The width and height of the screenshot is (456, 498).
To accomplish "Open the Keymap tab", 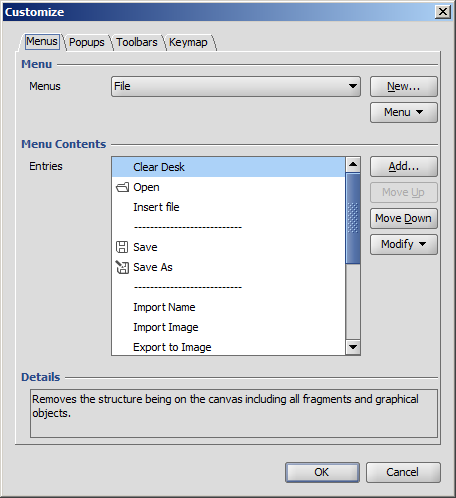I will tap(188, 42).
